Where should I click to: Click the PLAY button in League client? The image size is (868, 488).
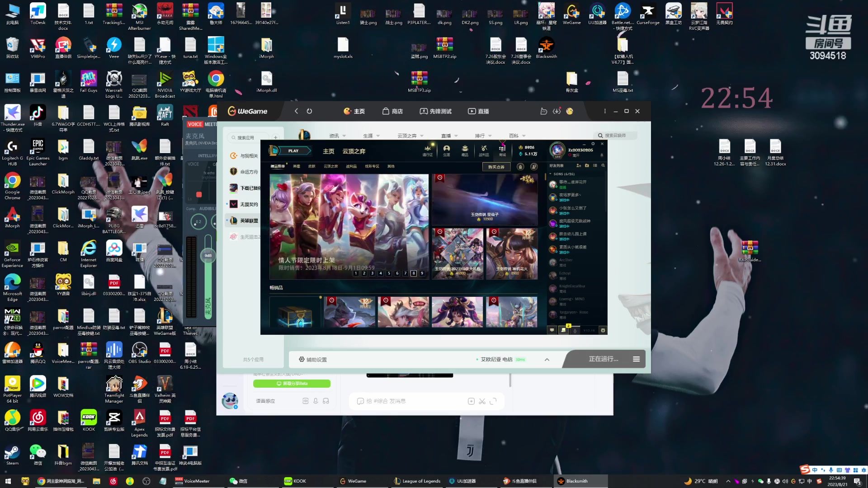[293, 151]
